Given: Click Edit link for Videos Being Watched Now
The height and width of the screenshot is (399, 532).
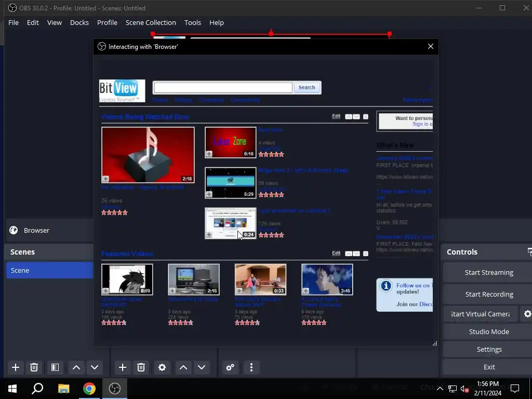Looking at the screenshot, I should click(336, 116).
